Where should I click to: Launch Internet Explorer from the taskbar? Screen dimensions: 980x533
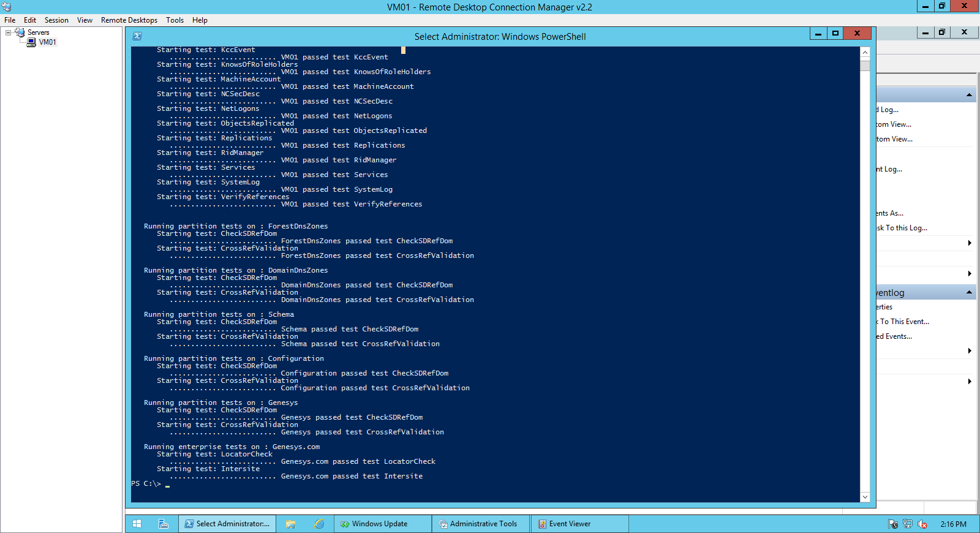click(x=319, y=524)
